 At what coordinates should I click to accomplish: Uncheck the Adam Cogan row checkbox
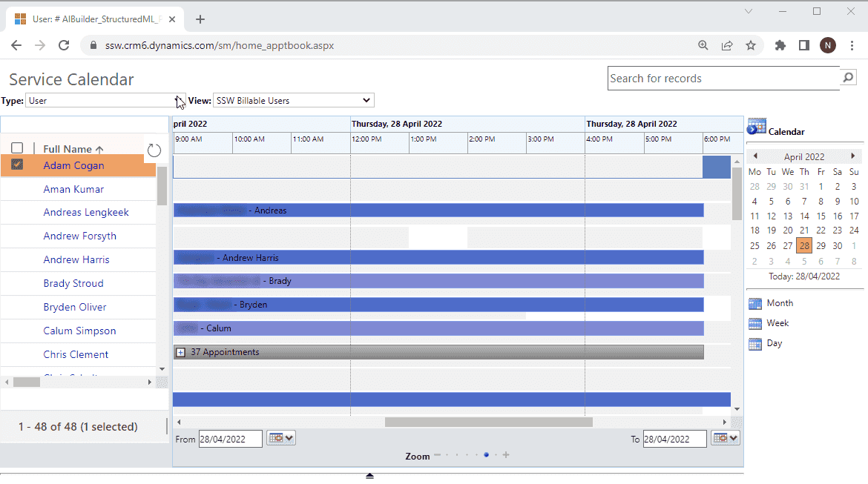coord(17,165)
